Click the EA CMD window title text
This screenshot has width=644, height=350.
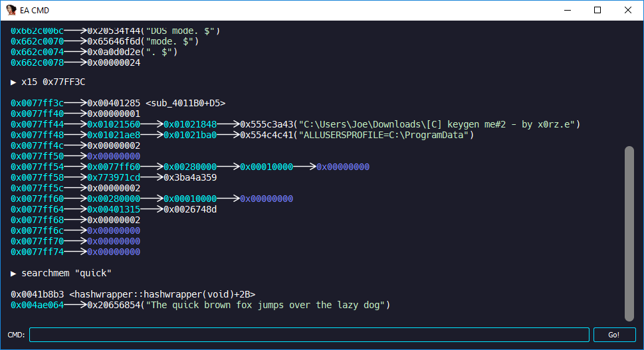pyautogui.click(x=35, y=10)
